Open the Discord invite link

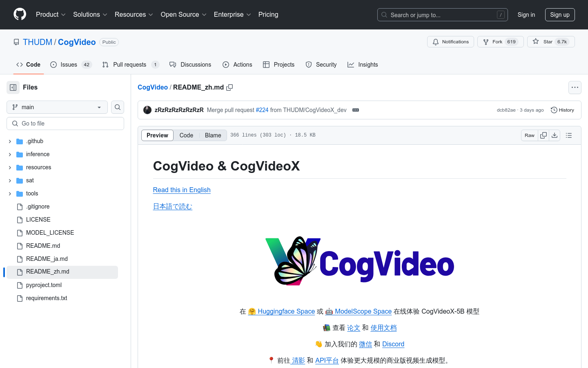[393, 344]
